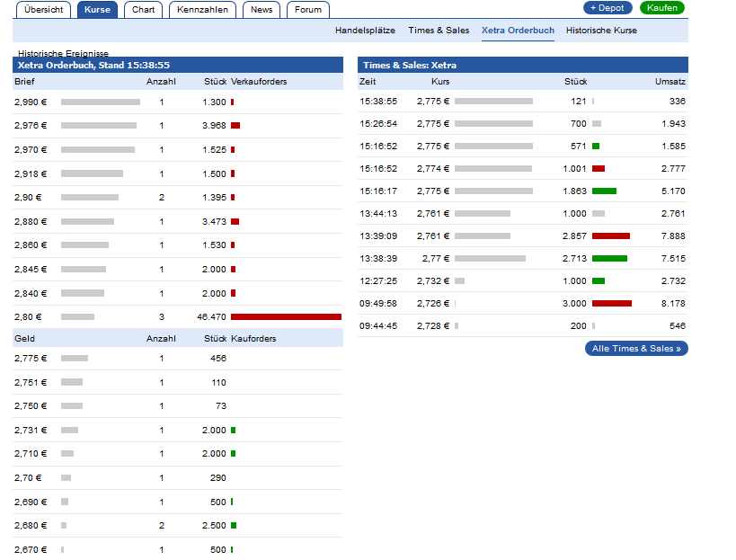The image size is (736, 560).
Task: Go to the News tab
Action: point(262,9)
